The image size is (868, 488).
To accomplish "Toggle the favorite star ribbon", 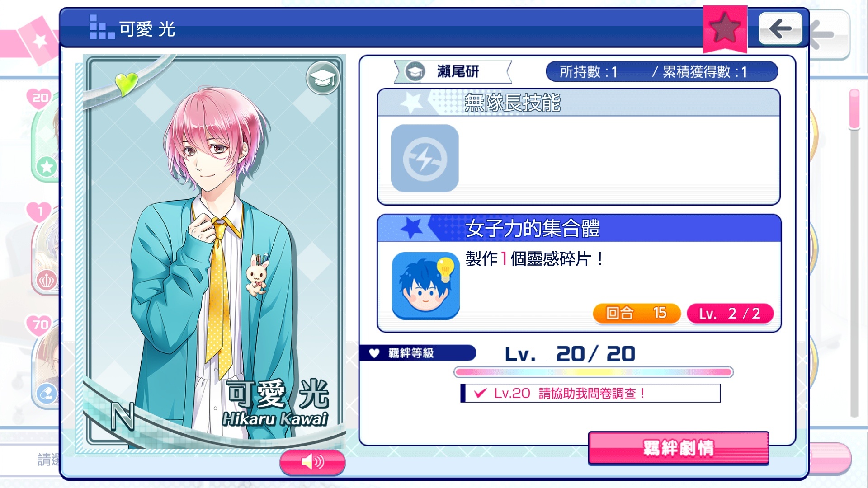I will (725, 28).
